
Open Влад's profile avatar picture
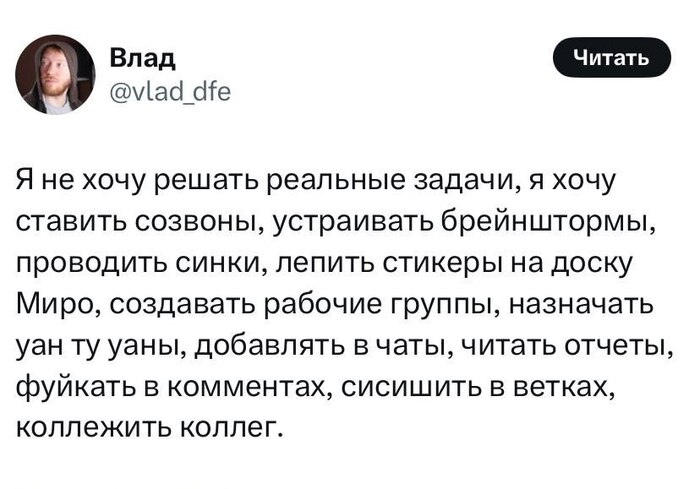point(55,75)
